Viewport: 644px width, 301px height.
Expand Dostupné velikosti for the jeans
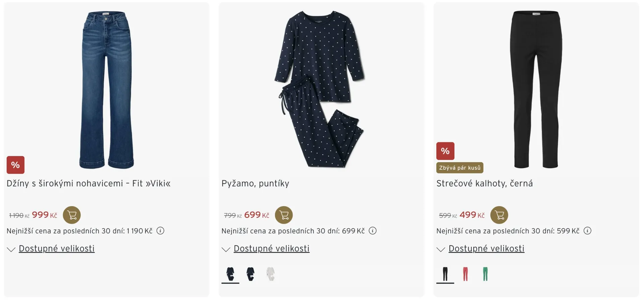coord(56,248)
